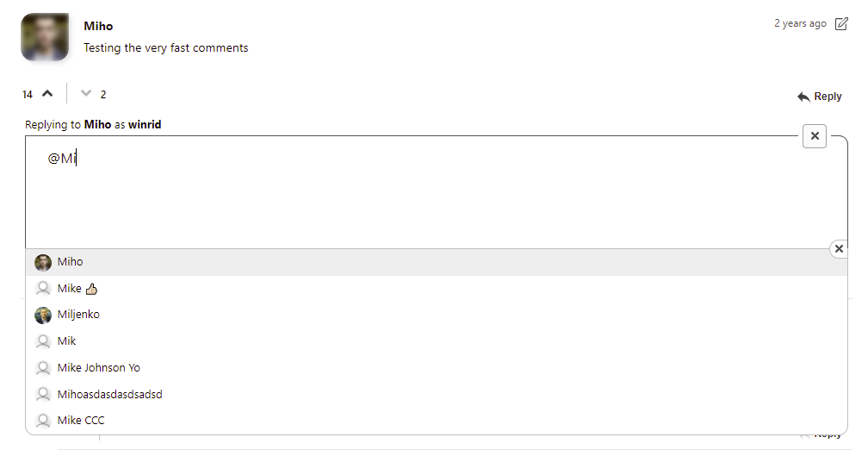
Task: Mention Mike Johnson Yo
Action: 98,368
